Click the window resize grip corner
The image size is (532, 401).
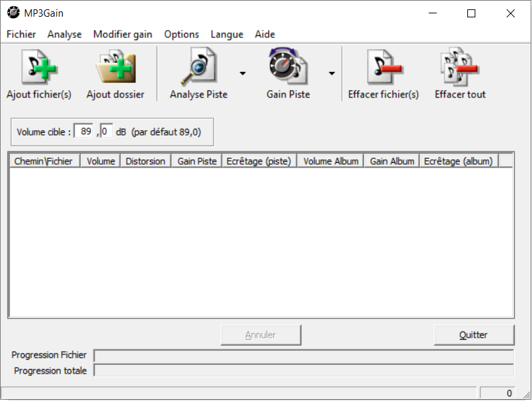click(526, 394)
